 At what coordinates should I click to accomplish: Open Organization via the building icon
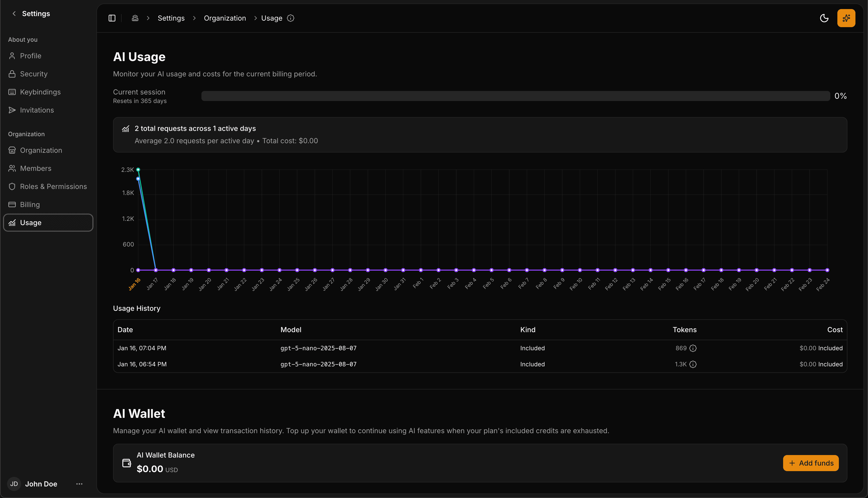click(x=12, y=150)
